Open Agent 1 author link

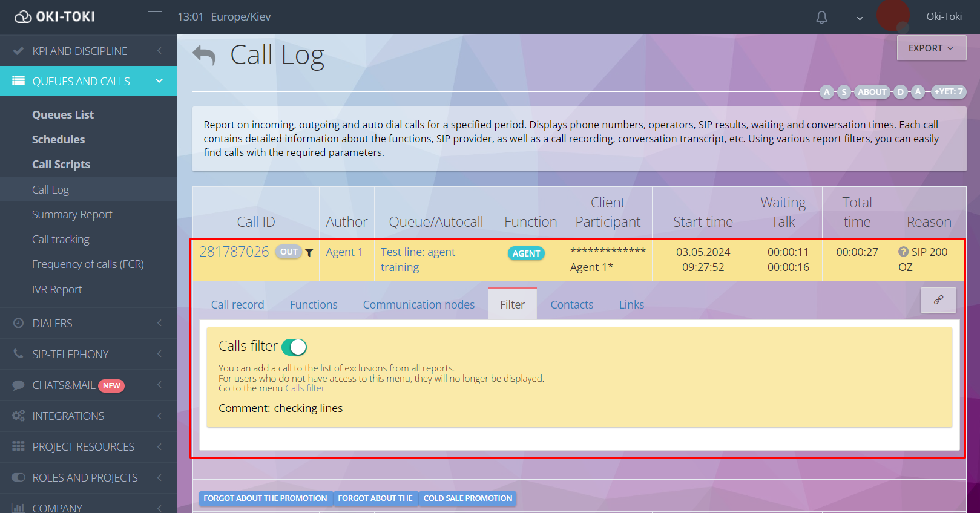coord(344,252)
